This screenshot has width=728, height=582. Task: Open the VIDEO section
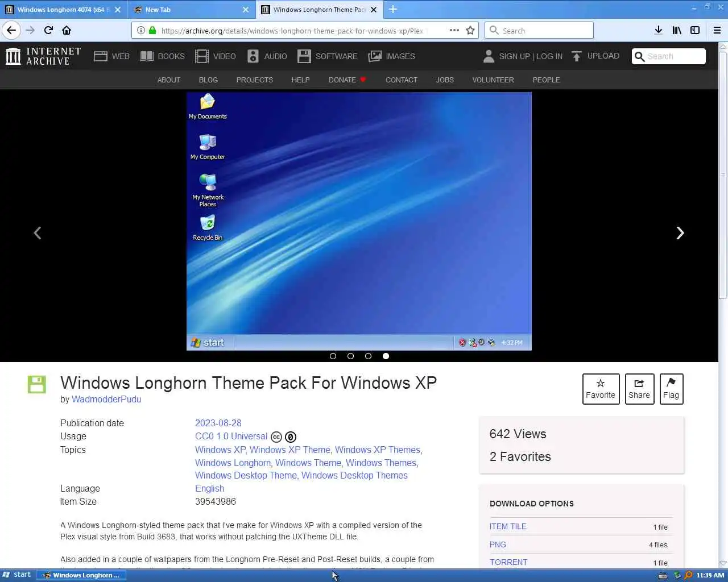pyautogui.click(x=216, y=56)
